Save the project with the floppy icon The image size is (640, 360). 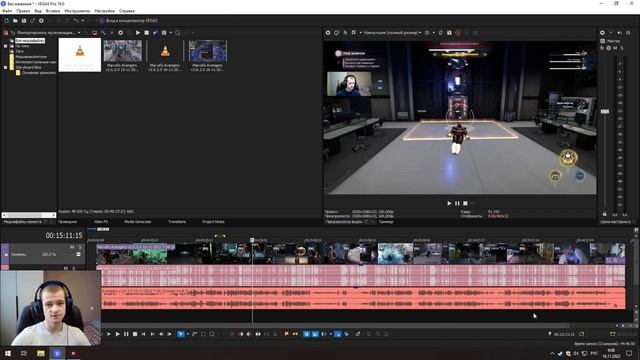24,20
